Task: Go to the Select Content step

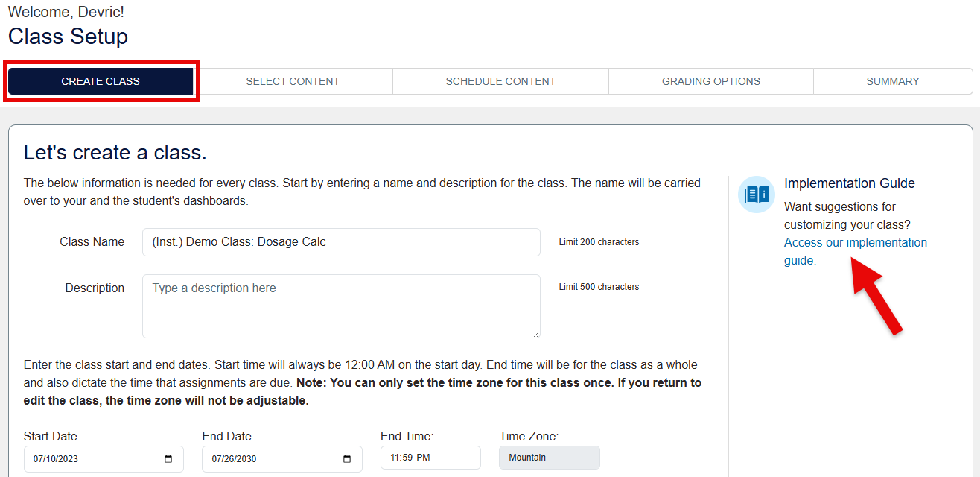Action: click(293, 81)
